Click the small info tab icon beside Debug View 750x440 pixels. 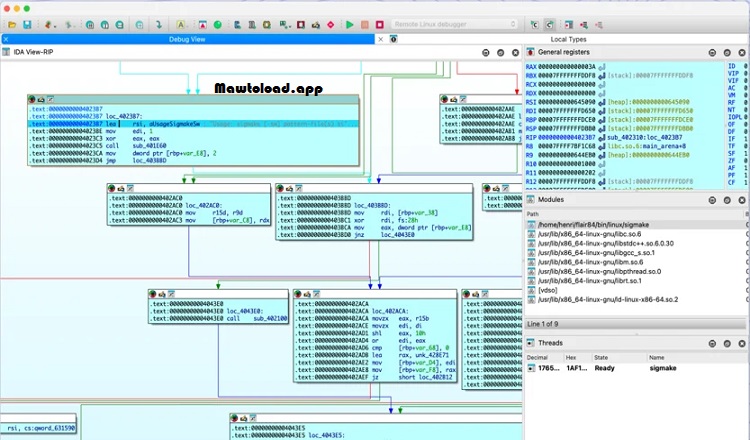(x=393, y=39)
